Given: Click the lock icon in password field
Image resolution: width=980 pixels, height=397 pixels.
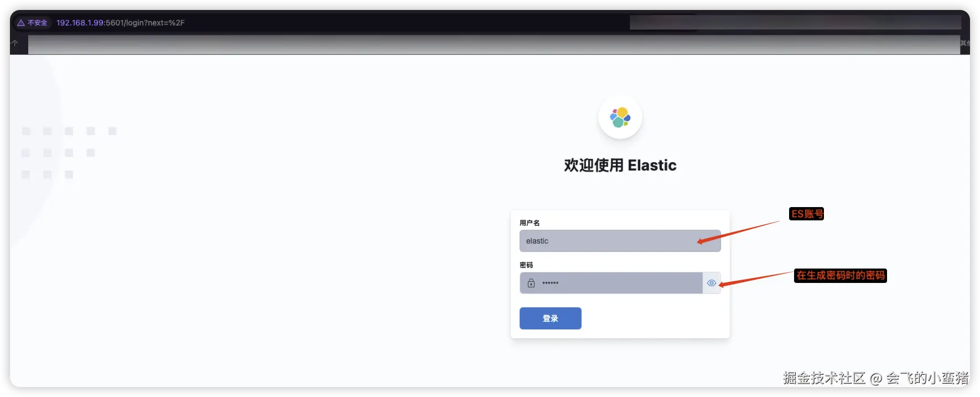Looking at the screenshot, I should click(x=531, y=283).
